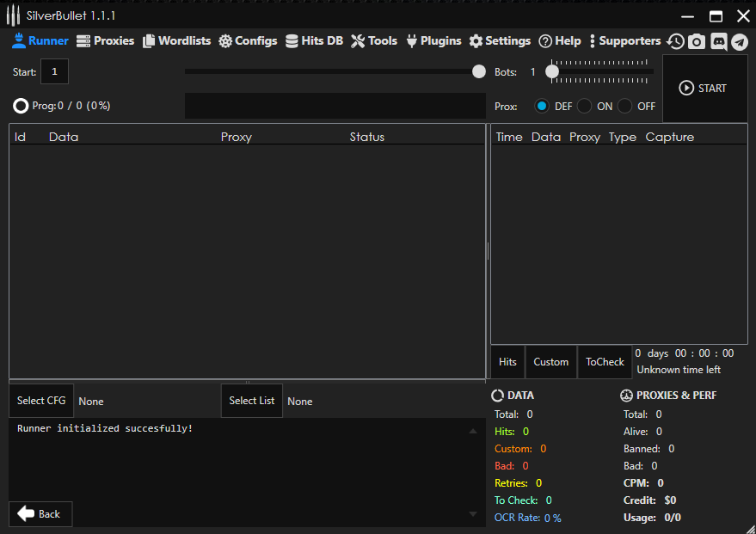
Task: Click the Start index input field
Action: point(54,71)
